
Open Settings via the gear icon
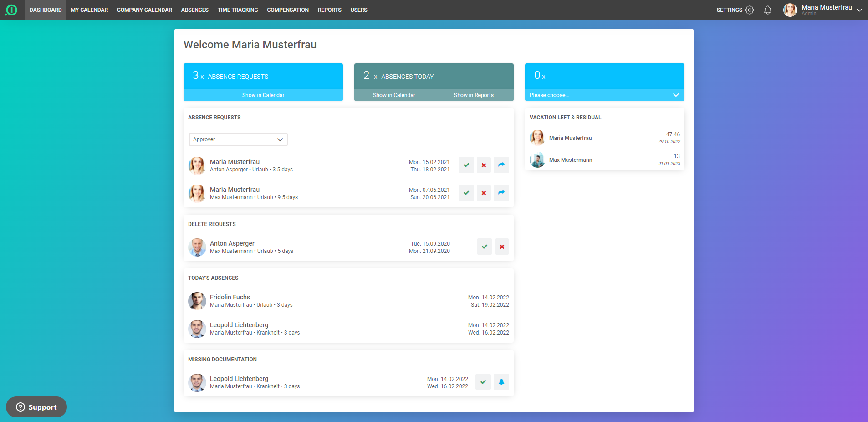(750, 10)
